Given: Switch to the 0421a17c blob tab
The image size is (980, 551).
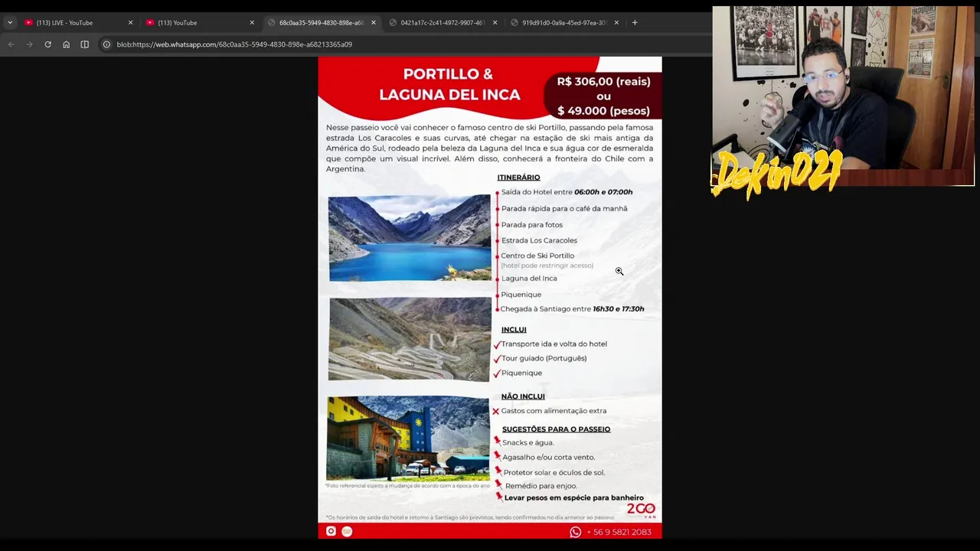Looking at the screenshot, I should 442,23.
